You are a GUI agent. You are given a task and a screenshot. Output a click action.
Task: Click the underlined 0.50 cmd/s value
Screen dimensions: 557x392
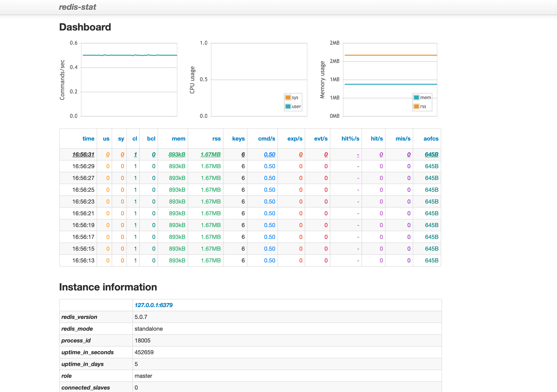pos(270,155)
